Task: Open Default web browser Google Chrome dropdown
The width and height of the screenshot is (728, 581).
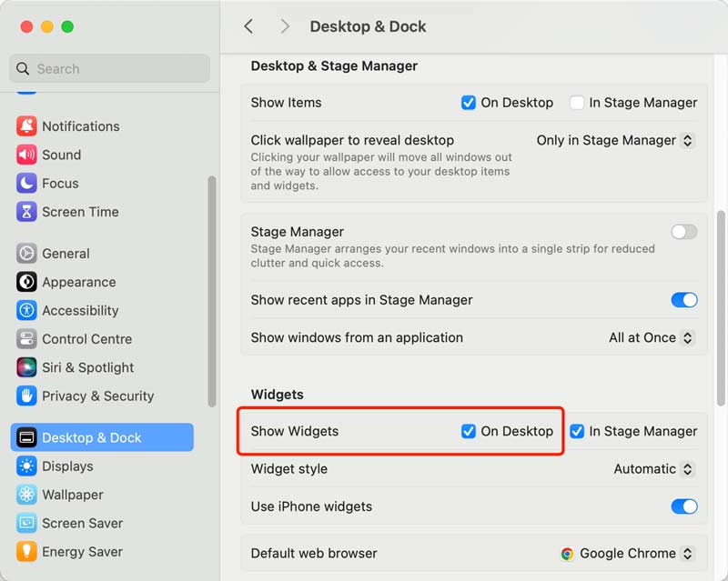Action: pyautogui.click(x=627, y=553)
